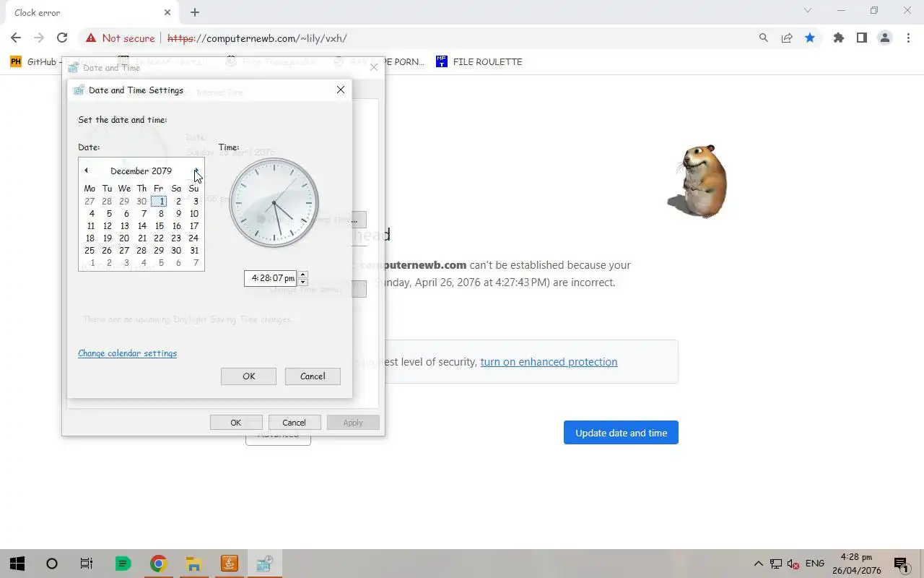Open taskbar clock 4:28 pm

(856, 564)
